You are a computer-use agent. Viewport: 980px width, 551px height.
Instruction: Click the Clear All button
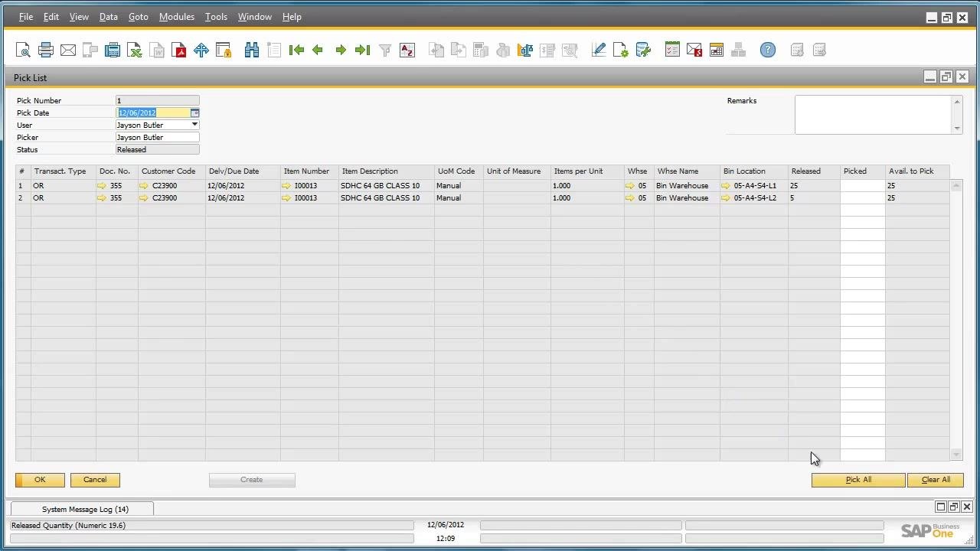tap(936, 480)
